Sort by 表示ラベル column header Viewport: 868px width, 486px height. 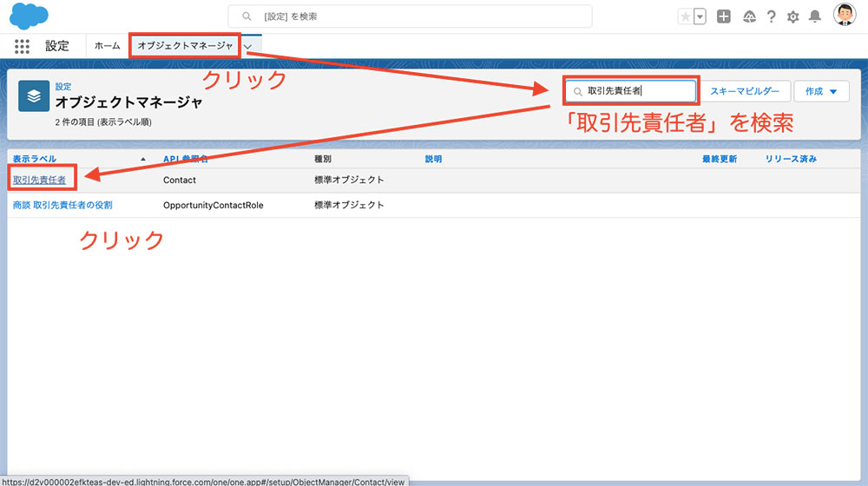point(35,159)
